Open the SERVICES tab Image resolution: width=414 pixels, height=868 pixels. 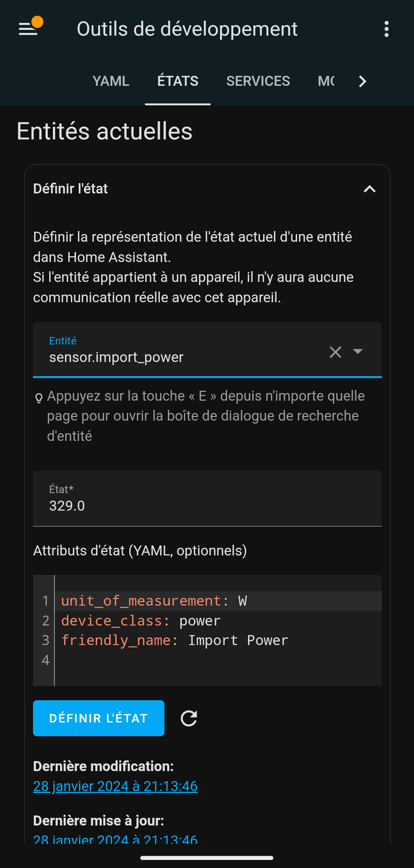tap(258, 81)
